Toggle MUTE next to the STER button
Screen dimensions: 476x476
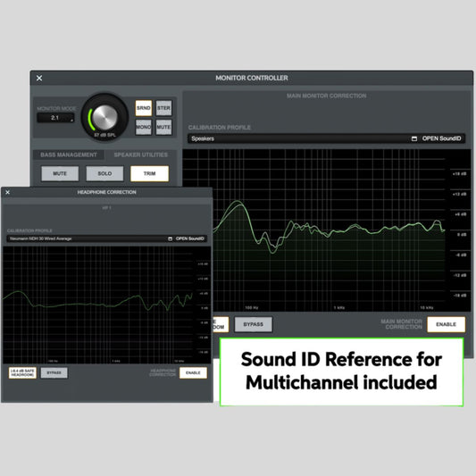tap(163, 127)
